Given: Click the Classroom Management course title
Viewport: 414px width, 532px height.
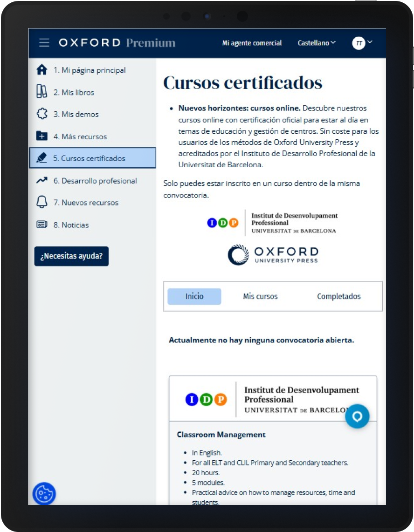Looking at the screenshot, I should click(x=221, y=435).
